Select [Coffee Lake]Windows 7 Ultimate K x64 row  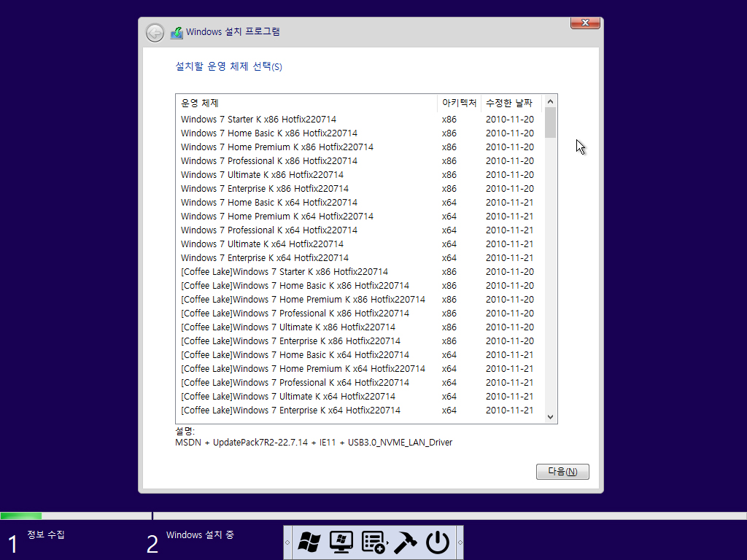[x=360, y=396]
